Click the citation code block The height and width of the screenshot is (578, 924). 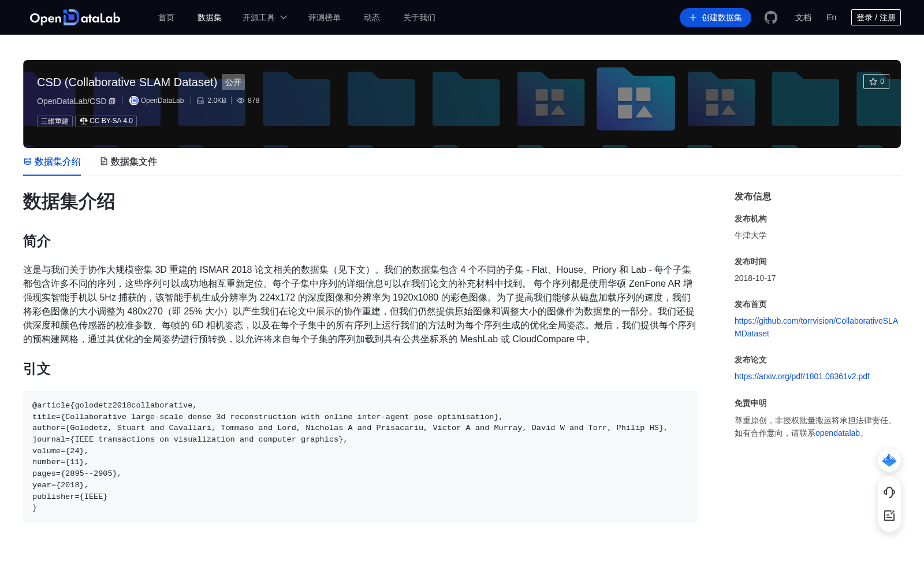[360, 457]
